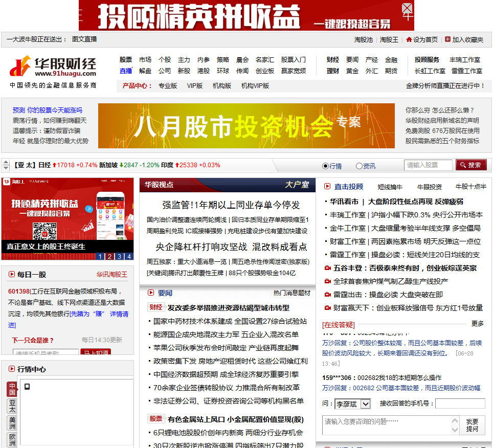
Task: Switch carousel to slide 3
Action: pyautogui.click(x=119, y=256)
